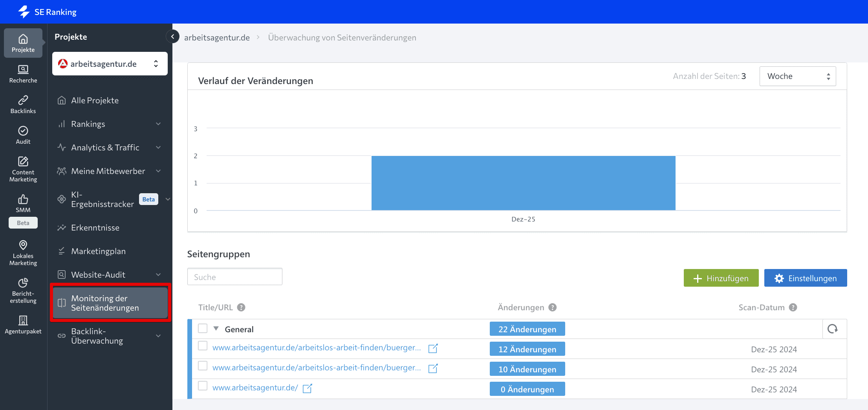
Task: Open the Recherche section
Action: 23,74
